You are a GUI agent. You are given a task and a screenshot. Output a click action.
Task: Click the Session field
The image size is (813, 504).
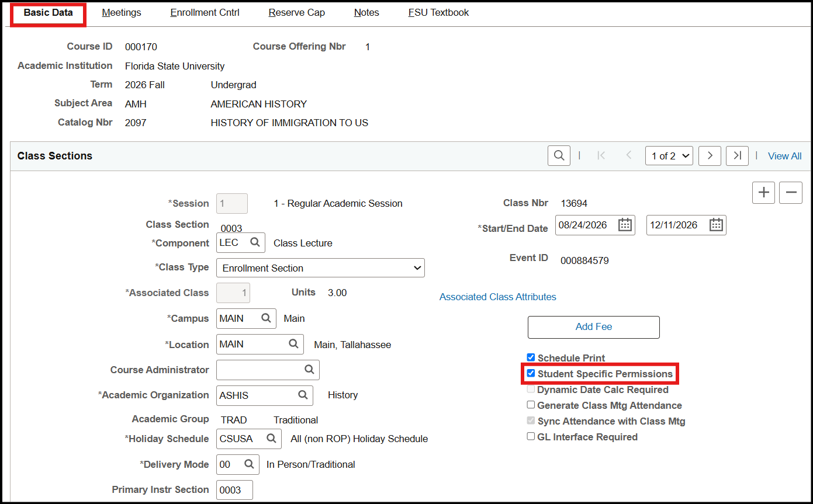[232, 203]
